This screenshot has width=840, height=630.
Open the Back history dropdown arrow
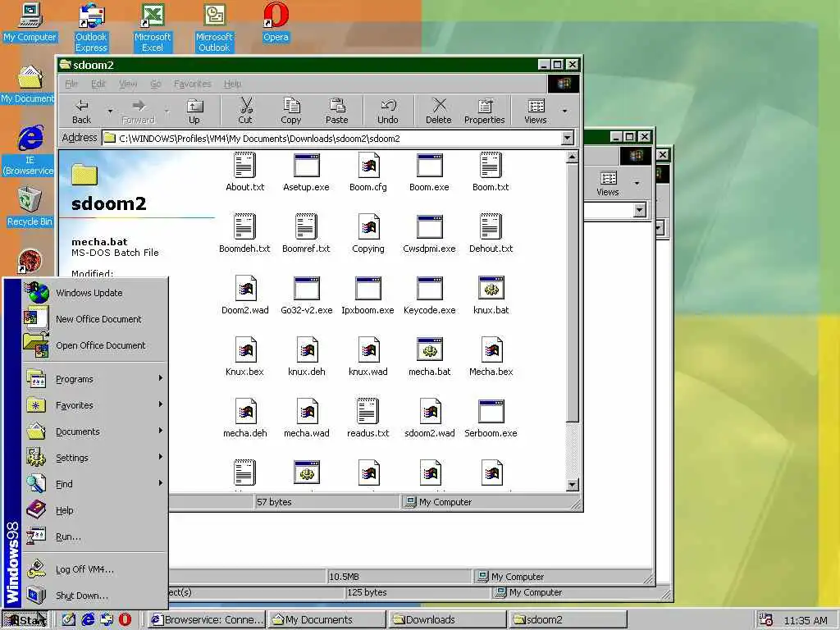110,111
